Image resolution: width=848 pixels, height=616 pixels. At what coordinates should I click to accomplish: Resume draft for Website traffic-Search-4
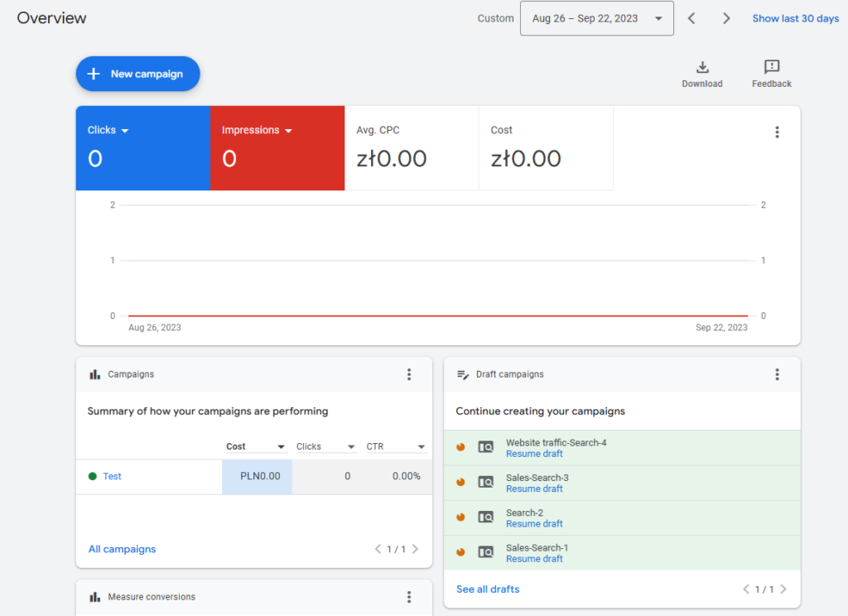pyautogui.click(x=534, y=454)
